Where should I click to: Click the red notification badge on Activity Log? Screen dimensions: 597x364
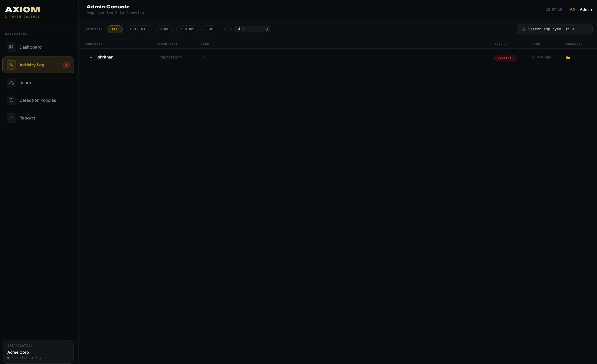coord(66,65)
